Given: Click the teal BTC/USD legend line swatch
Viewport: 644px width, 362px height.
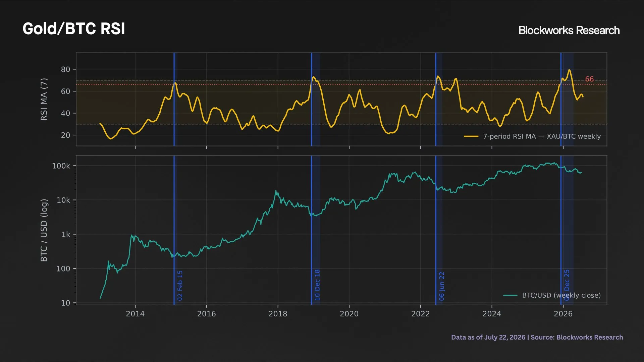Looking at the screenshot, I should click(510, 295).
